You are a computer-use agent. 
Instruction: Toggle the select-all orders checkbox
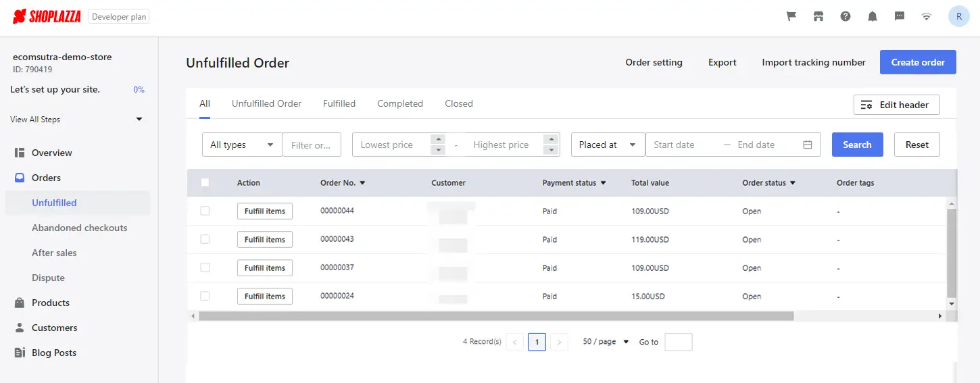205,182
